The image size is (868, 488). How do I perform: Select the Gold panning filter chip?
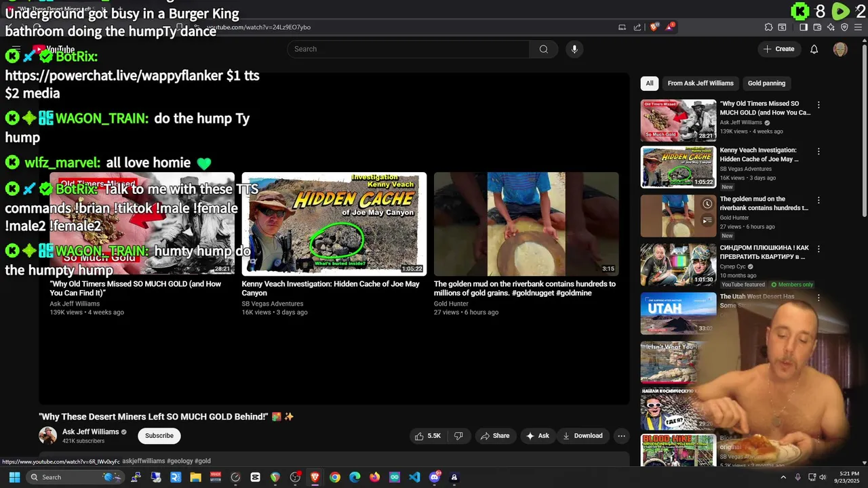pyautogui.click(x=766, y=83)
